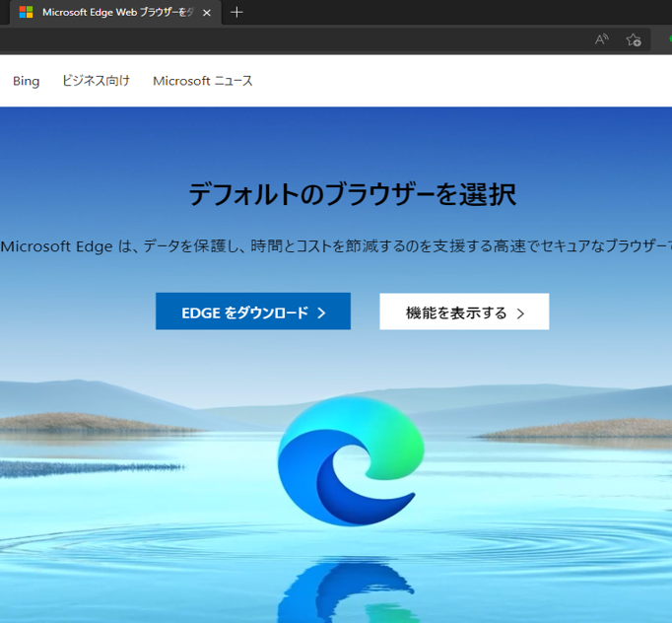
Task: Open the ビジネス向け navigation link
Action: point(96,81)
